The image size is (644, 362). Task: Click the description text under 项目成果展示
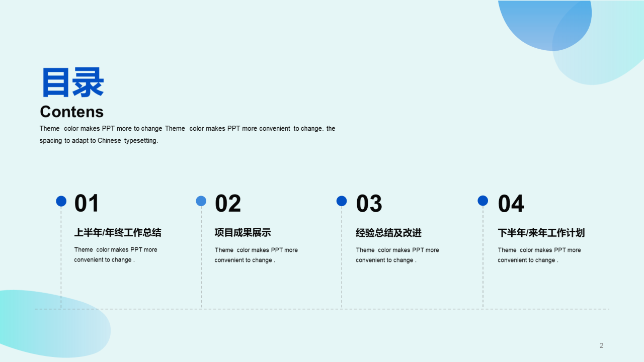[x=256, y=255]
